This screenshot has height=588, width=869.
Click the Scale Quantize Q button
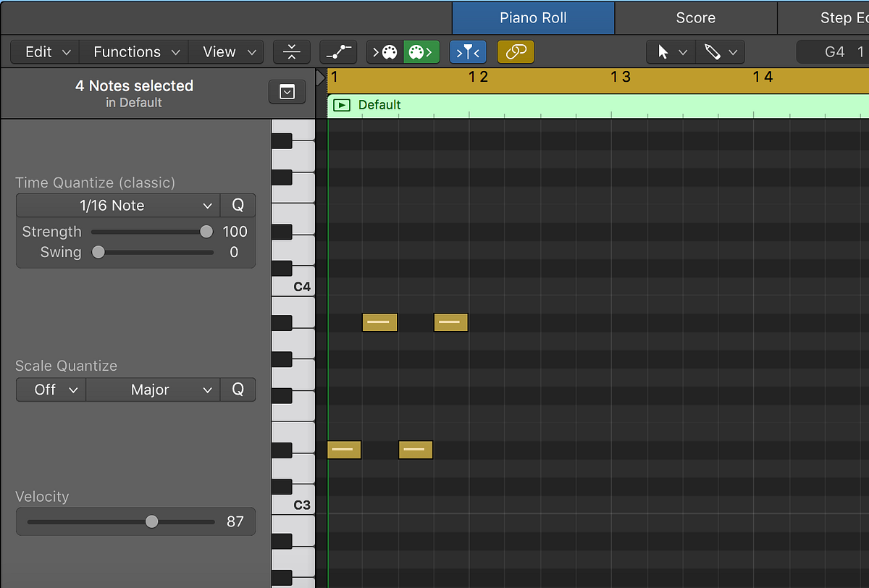point(238,390)
